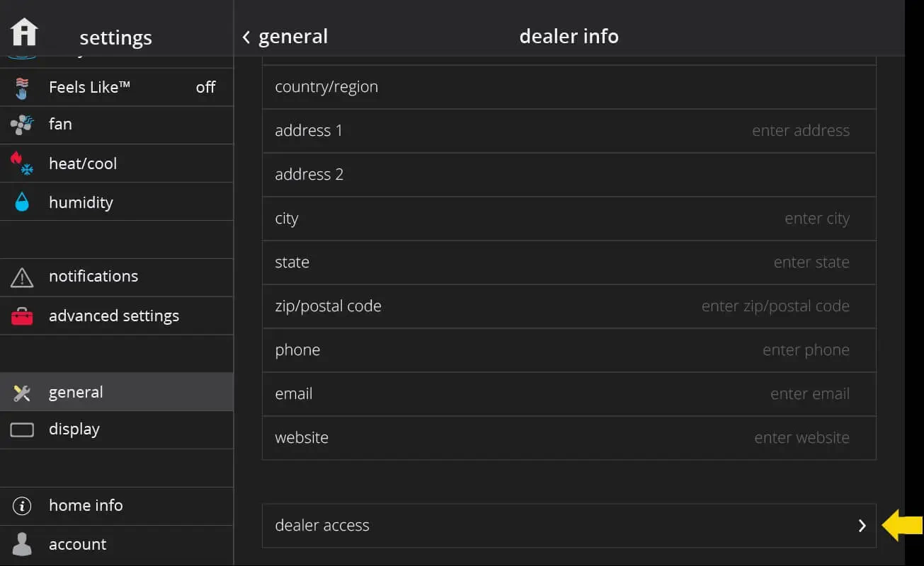Viewport: 924px width, 566px height.
Task: Toggle Feels Like off setting
Action: pos(205,88)
